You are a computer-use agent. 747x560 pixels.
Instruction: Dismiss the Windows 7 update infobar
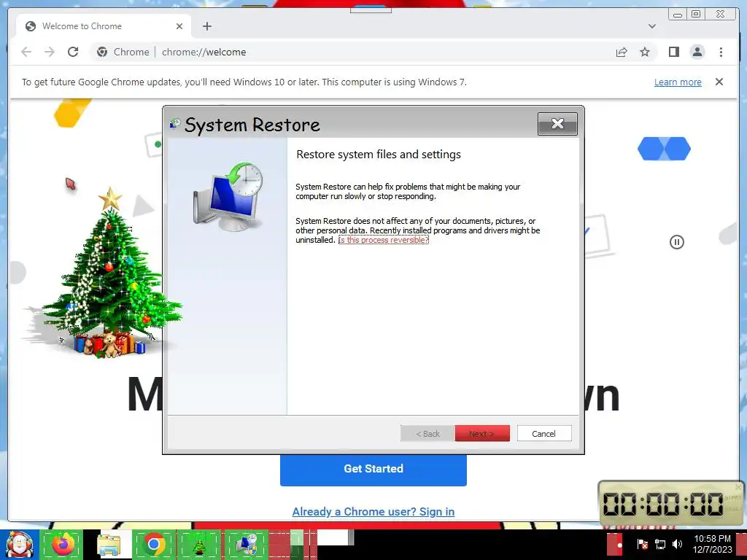click(719, 82)
